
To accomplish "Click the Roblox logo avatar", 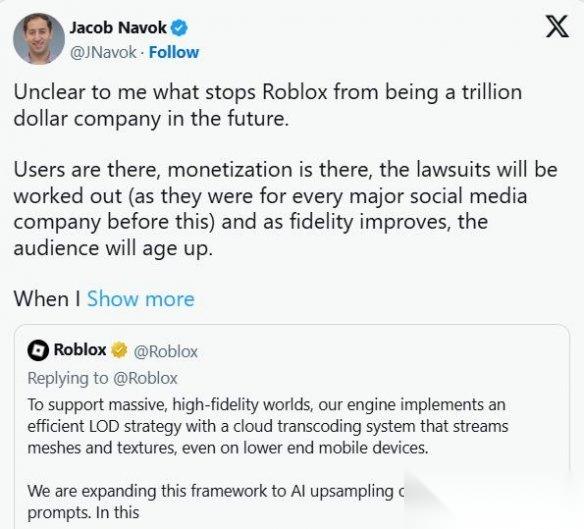I will pos(38,350).
